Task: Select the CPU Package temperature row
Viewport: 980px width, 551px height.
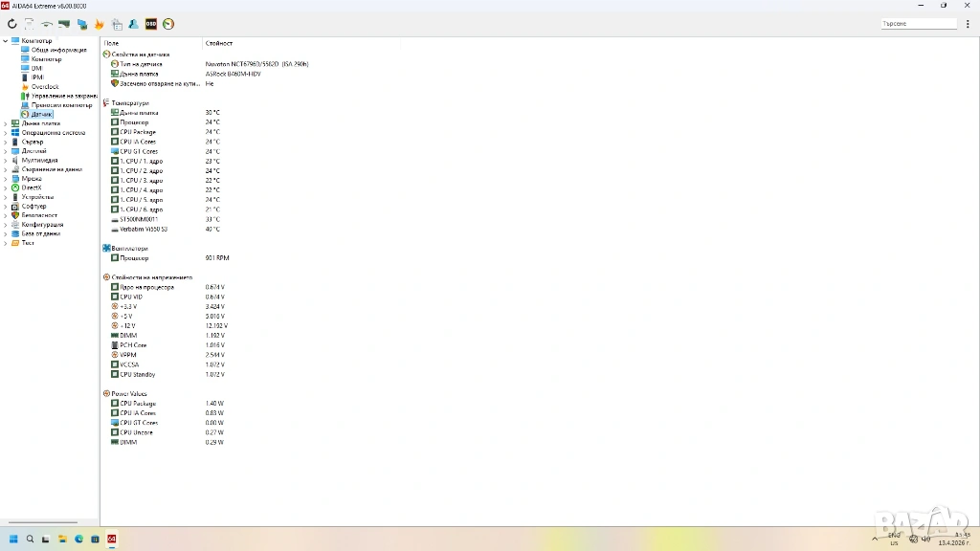Action: point(138,132)
